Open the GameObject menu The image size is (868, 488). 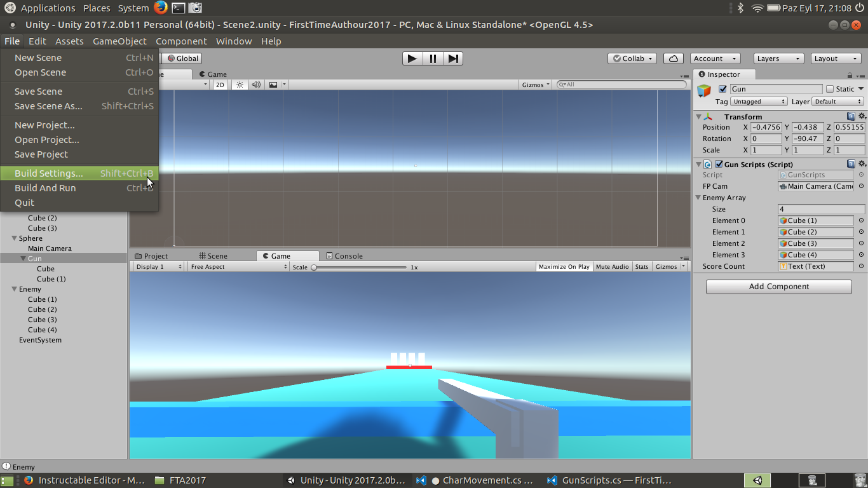(x=119, y=41)
